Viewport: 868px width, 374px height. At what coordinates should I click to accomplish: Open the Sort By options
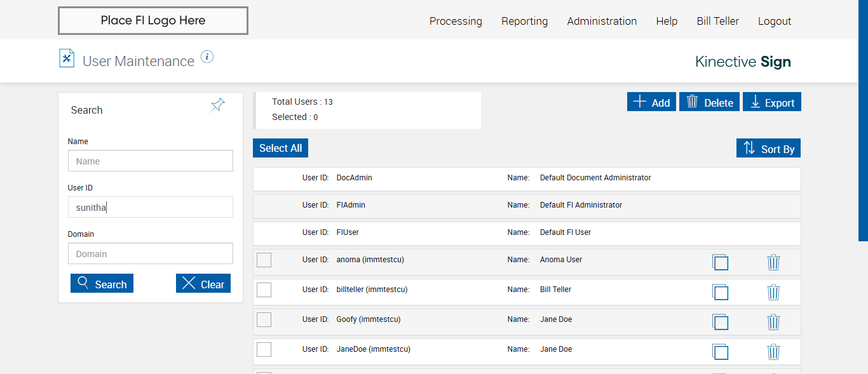pyautogui.click(x=769, y=149)
